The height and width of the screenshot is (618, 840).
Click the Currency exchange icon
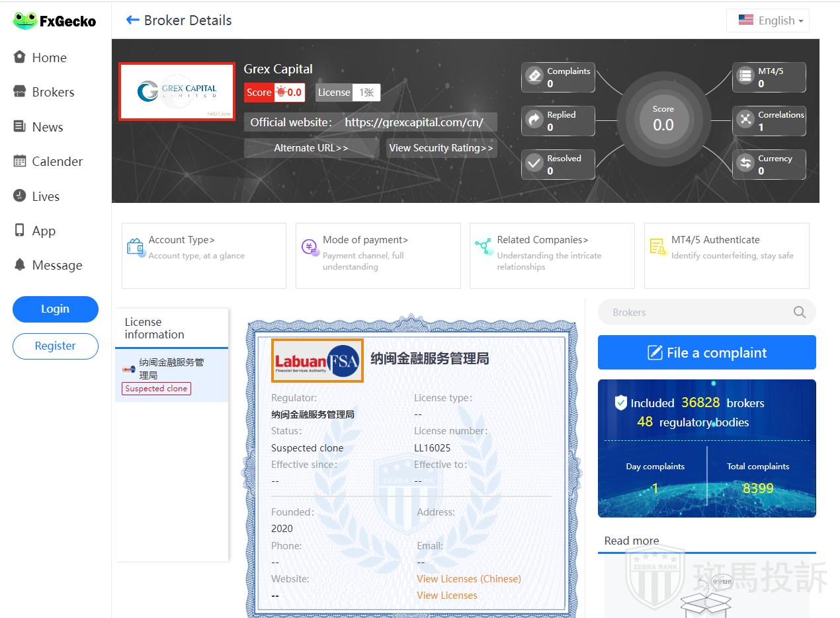[x=745, y=163]
